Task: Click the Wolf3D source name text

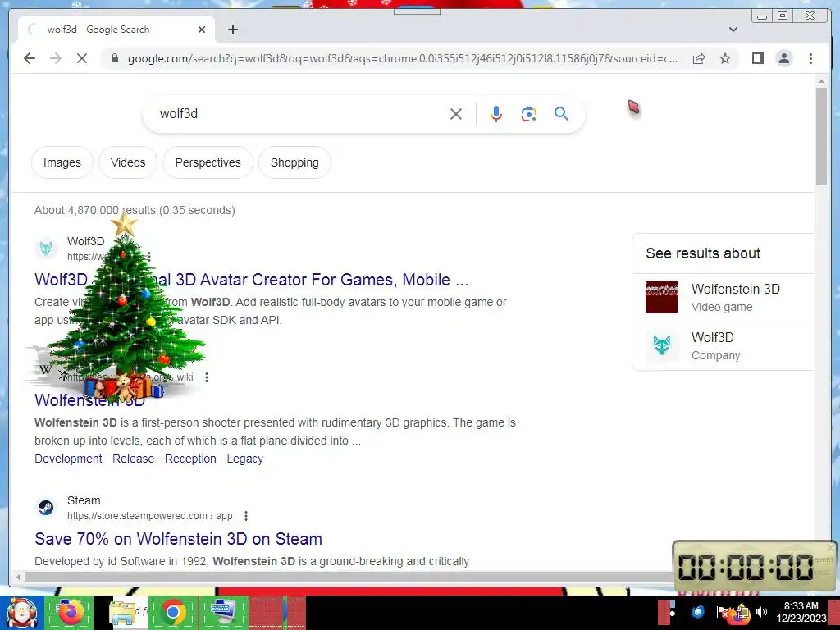Action: coord(85,241)
